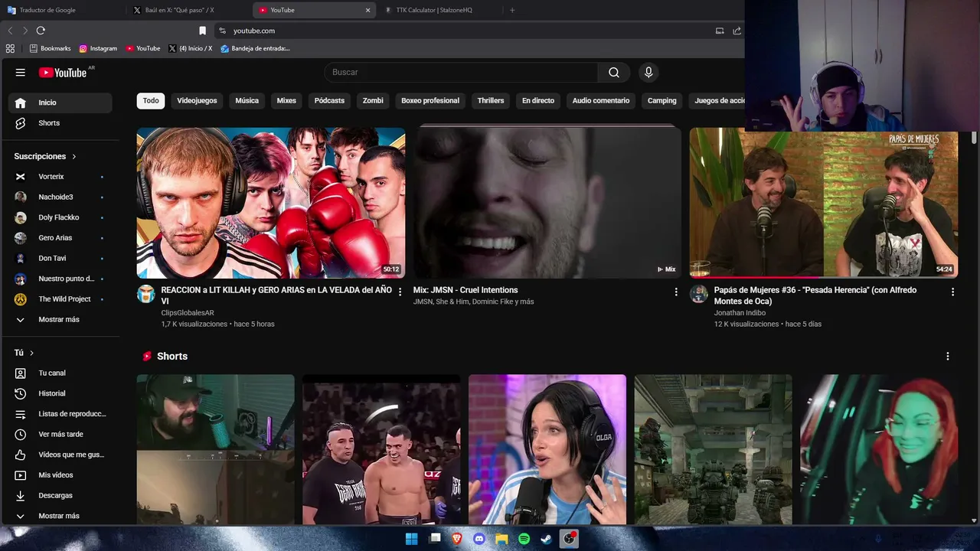This screenshot has height=551, width=980.
Task: Go to Inicio in the sidebar
Action: pyautogui.click(x=60, y=103)
